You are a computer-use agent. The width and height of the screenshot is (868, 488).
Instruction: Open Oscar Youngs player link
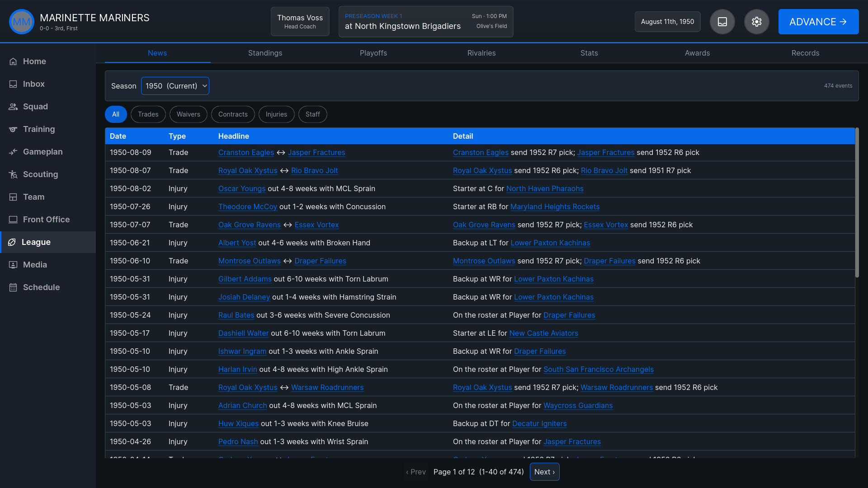242,188
